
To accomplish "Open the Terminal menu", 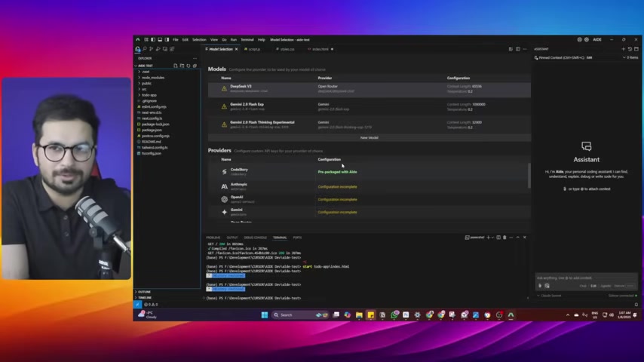I will point(247,40).
